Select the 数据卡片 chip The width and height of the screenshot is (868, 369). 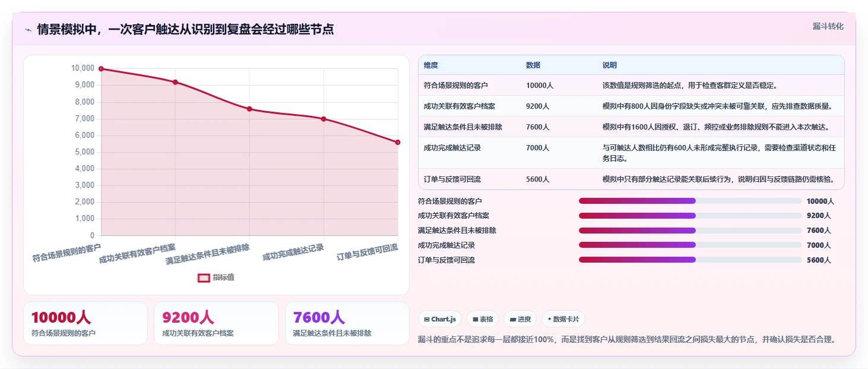tap(563, 319)
